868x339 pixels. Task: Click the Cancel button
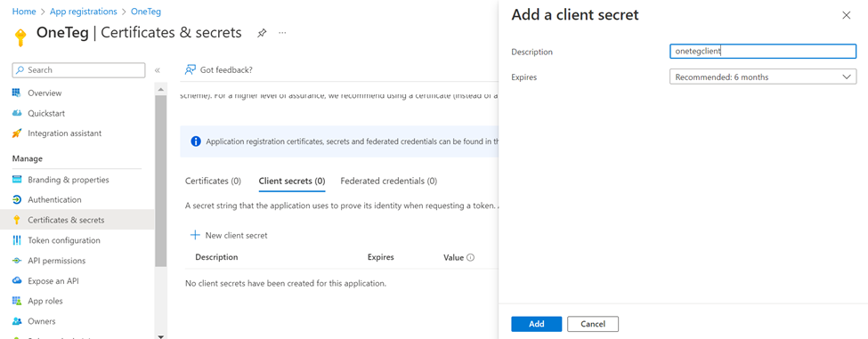(x=593, y=324)
